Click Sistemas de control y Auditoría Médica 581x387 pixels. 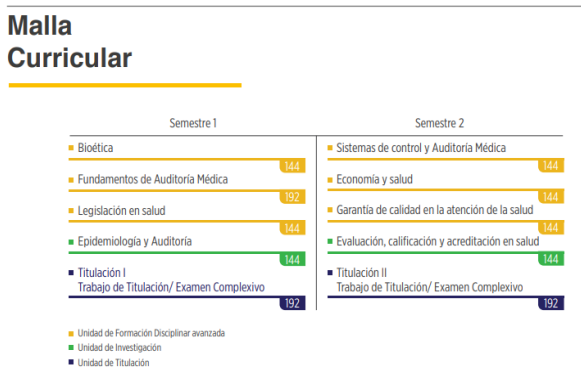(421, 148)
